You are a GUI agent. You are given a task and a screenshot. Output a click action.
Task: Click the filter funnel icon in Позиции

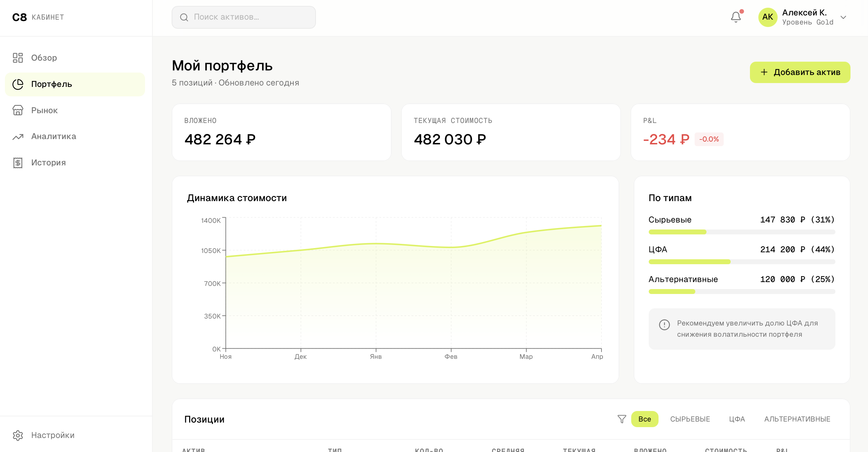pos(622,419)
